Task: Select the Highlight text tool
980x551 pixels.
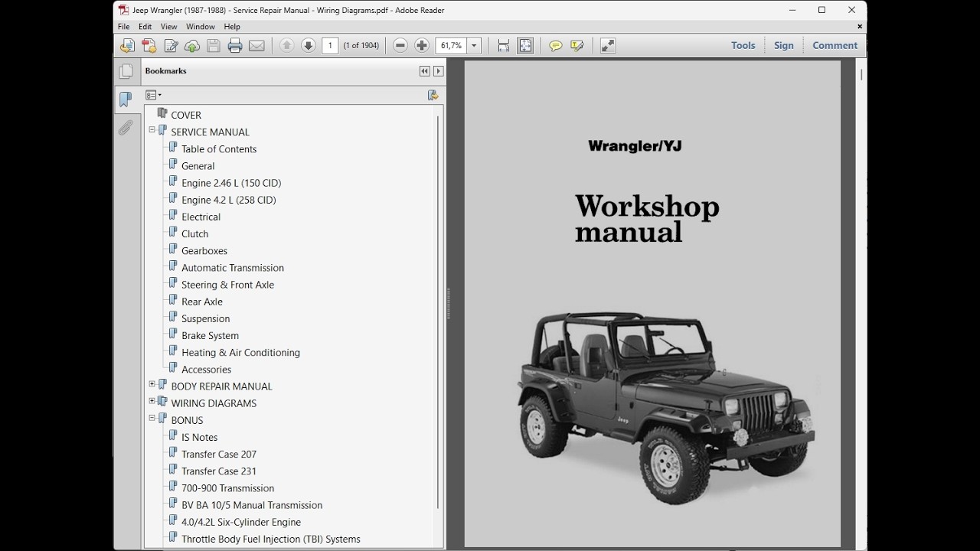Action: coord(577,46)
